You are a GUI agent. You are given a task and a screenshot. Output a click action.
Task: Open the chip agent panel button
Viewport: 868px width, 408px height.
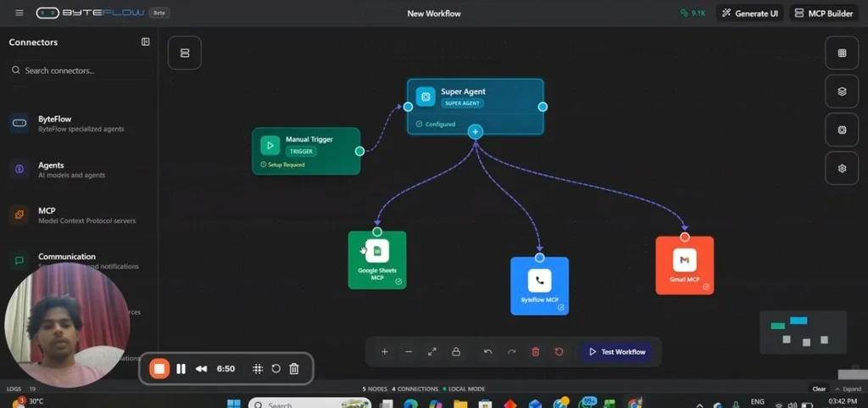842,130
